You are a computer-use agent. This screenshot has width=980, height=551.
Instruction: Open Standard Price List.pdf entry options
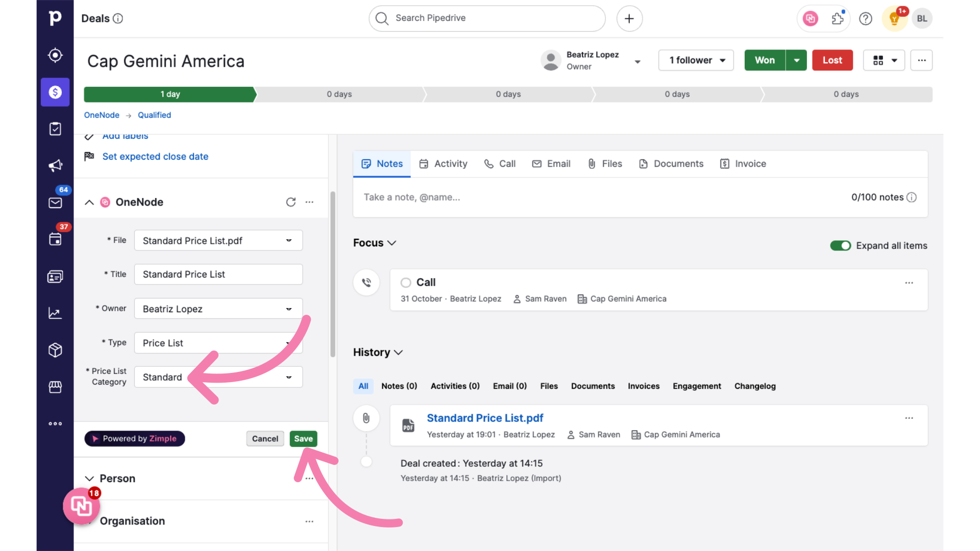[909, 418]
